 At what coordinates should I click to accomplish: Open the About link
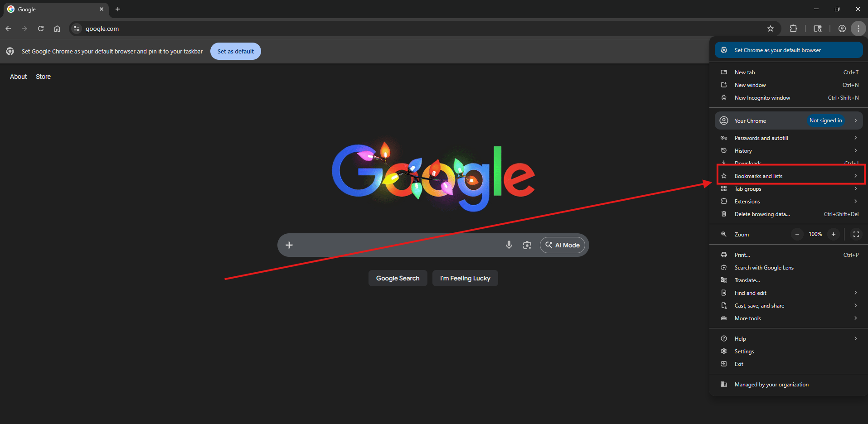19,77
